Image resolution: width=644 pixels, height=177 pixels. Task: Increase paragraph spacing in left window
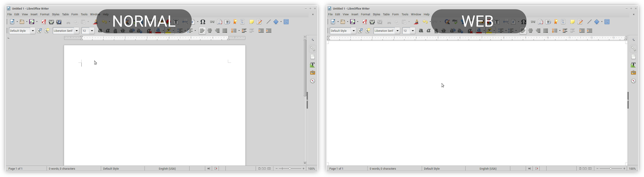[x=244, y=31]
